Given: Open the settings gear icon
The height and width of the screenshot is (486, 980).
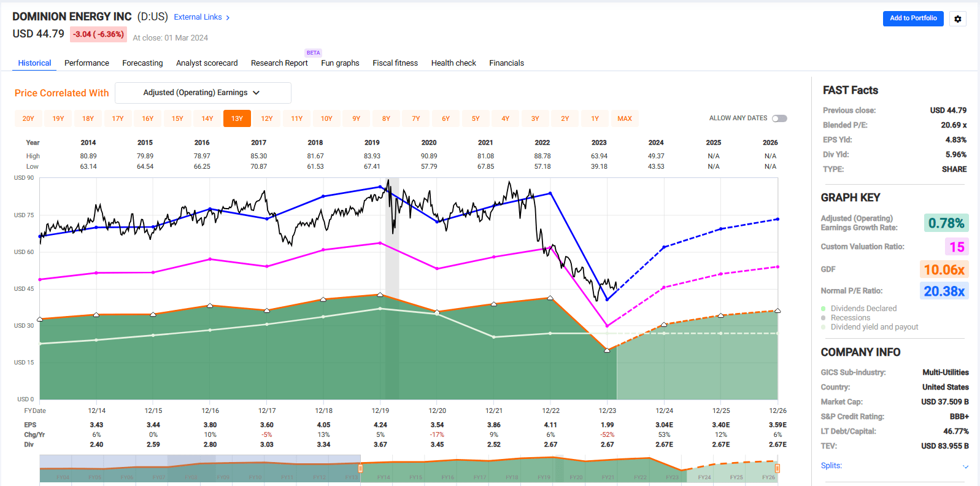Looking at the screenshot, I should tap(957, 19).
